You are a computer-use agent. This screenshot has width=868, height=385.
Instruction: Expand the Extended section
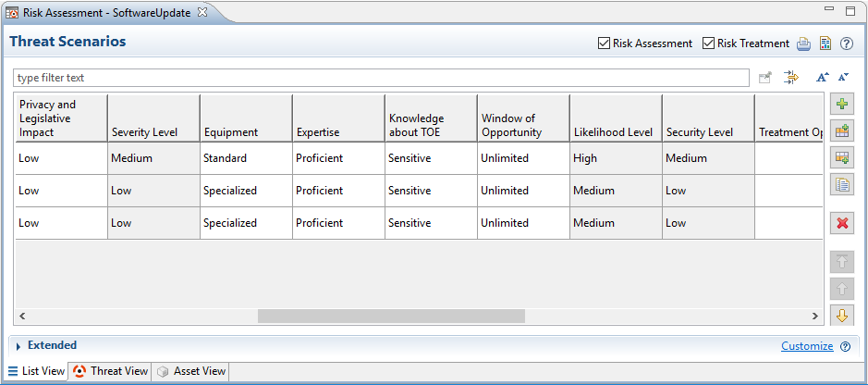[18, 346]
